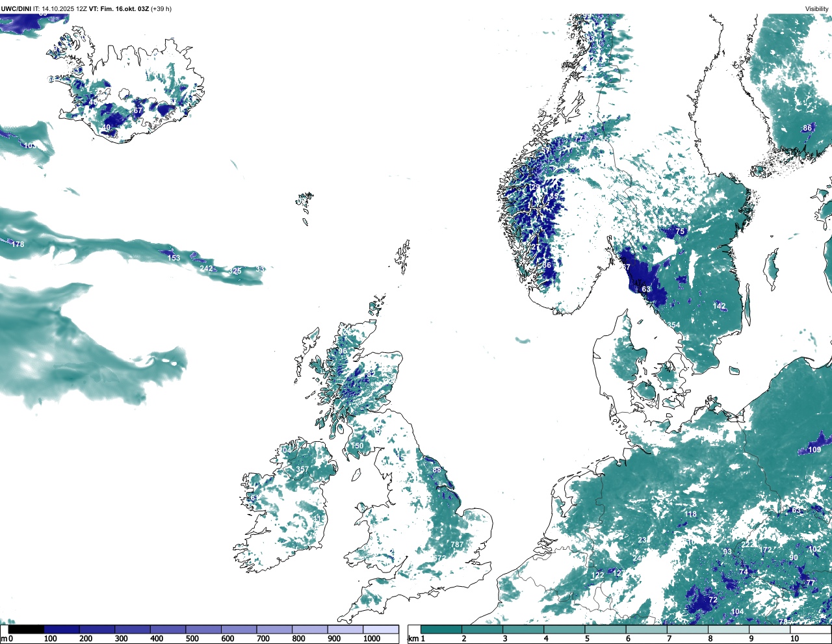Click the '(+39 h)' forecast offset
The width and height of the screenshot is (832, 644).
point(161,9)
